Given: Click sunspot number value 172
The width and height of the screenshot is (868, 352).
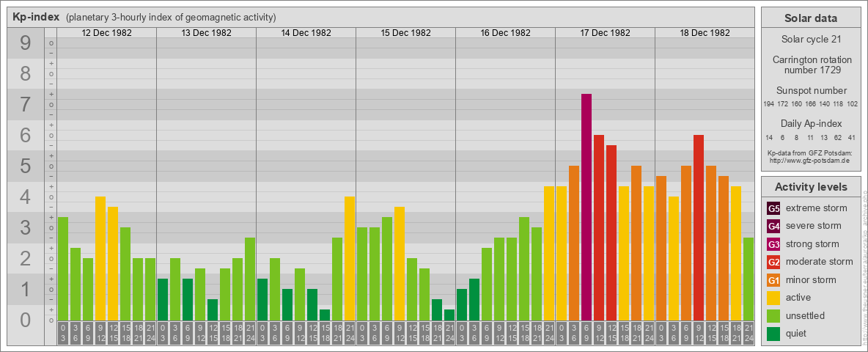Looking at the screenshot, I should (782, 104).
